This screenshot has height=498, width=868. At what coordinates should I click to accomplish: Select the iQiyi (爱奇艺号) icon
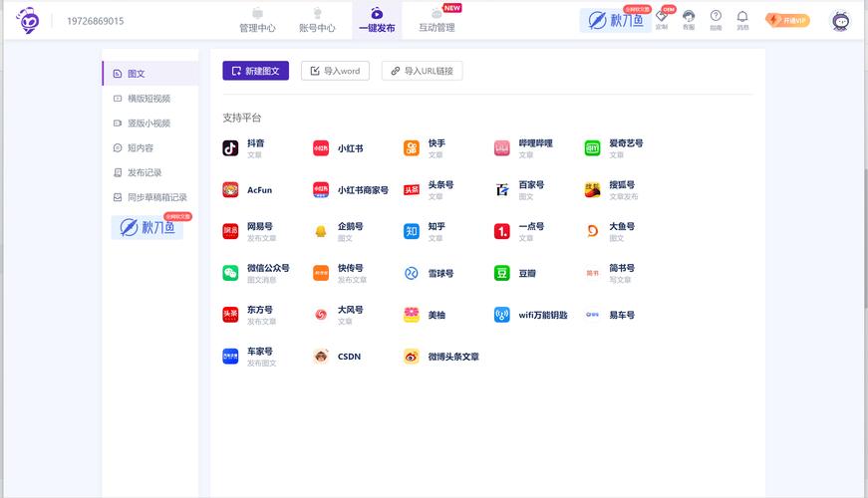[592, 148]
